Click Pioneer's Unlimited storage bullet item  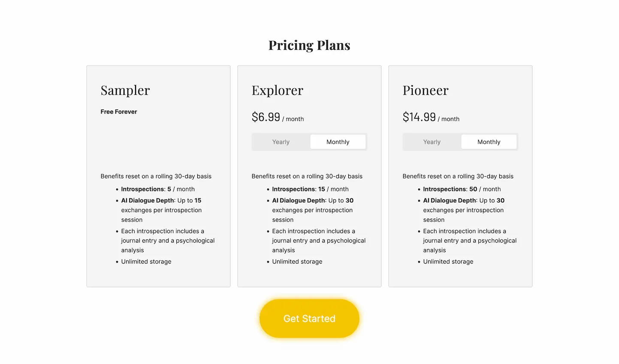point(448,262)
